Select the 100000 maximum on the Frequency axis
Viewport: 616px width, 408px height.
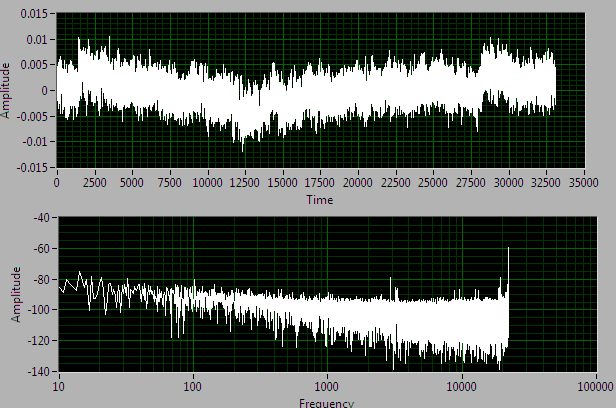coord(596,386)
